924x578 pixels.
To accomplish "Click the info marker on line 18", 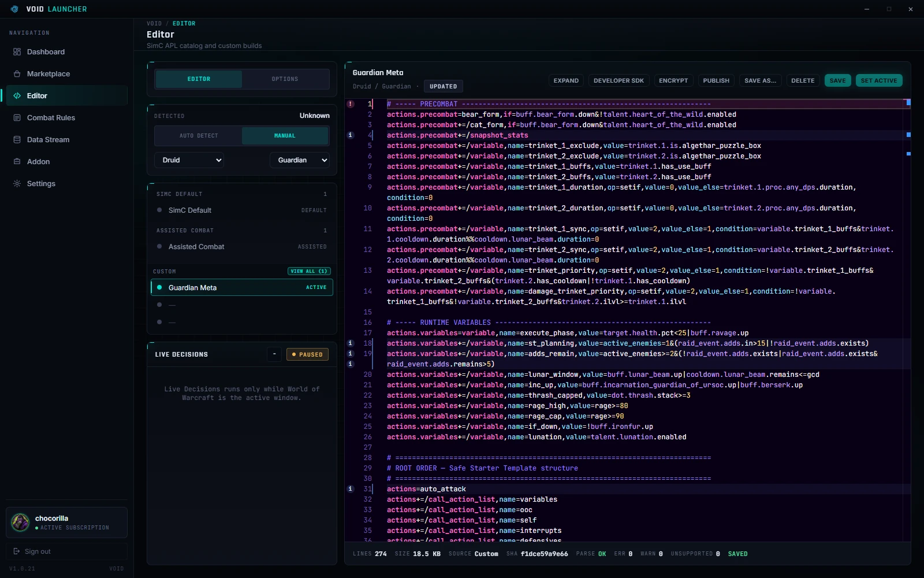I will point(350,343).
